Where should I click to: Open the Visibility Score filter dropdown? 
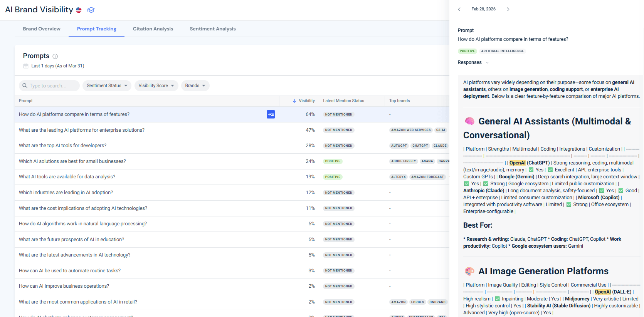pos(156,86)
